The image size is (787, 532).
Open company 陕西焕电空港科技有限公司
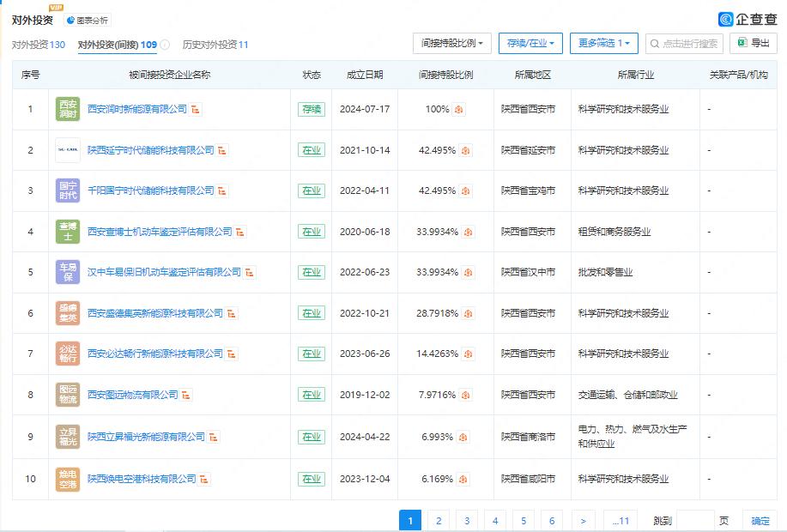(x=142, y=479)
